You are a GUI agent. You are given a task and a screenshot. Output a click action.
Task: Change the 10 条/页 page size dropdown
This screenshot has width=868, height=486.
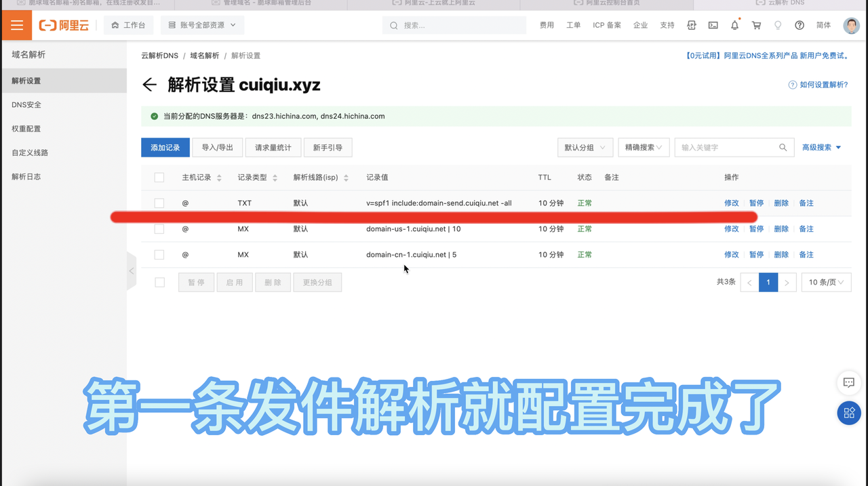[826, 282]
